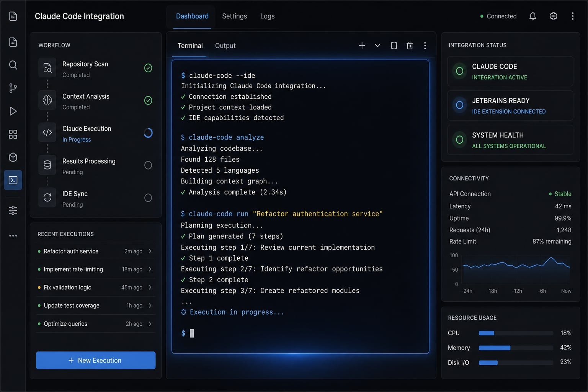Open the sliders configuration icon in sidebar
This screenshot has width=588, height=392.
(13, 210)
